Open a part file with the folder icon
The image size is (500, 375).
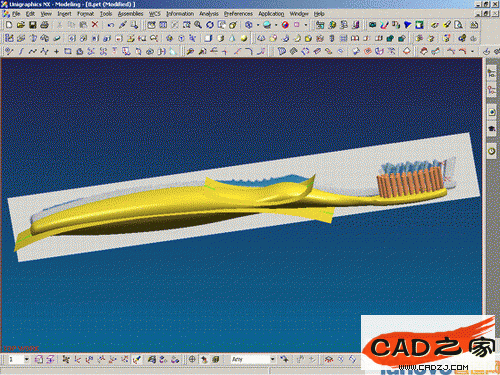coord(21,25)
